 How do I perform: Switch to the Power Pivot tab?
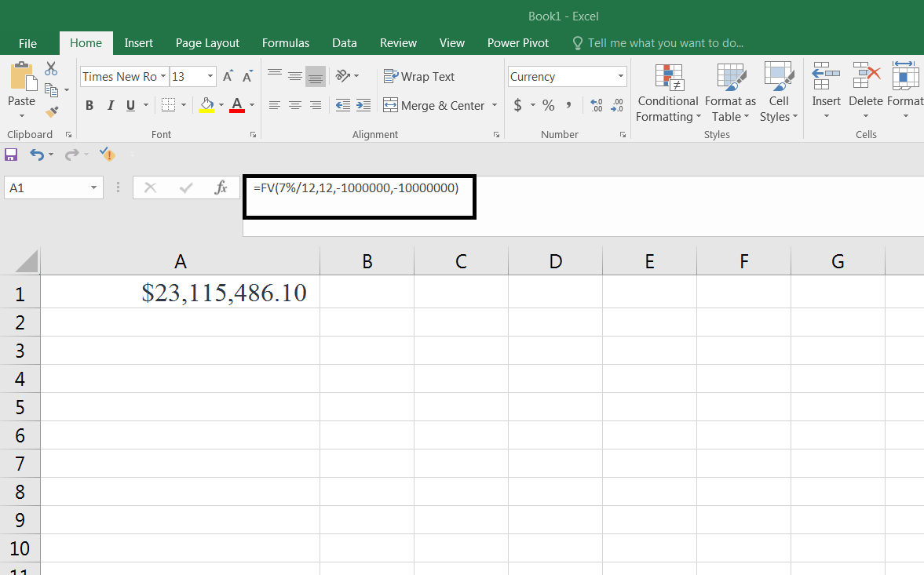point(518,43)
